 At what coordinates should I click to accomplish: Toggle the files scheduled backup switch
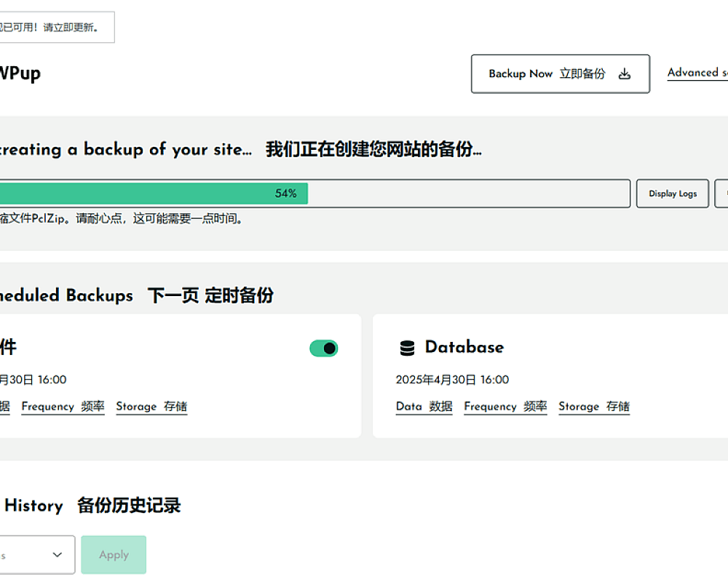(x=324, y=348)
